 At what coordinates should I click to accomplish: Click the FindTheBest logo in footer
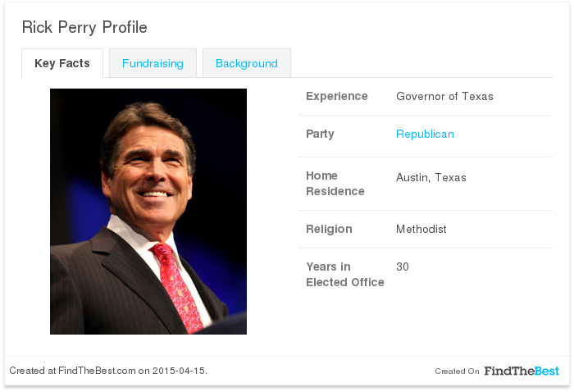pos(522,371)
